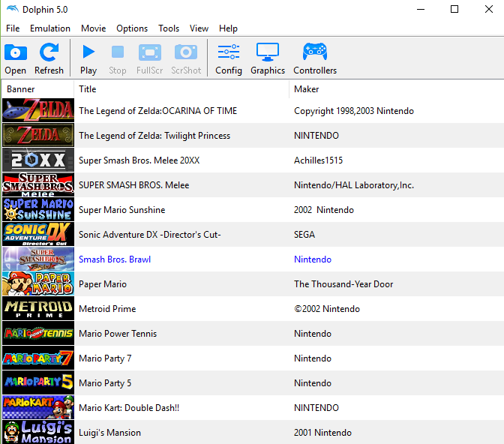
Task: Select the Mario Power Tennis banner
Action: point(38,333)
